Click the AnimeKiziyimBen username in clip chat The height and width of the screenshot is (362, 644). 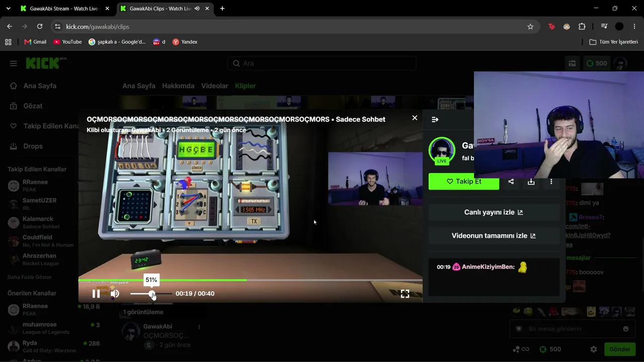tap(488, 267)
